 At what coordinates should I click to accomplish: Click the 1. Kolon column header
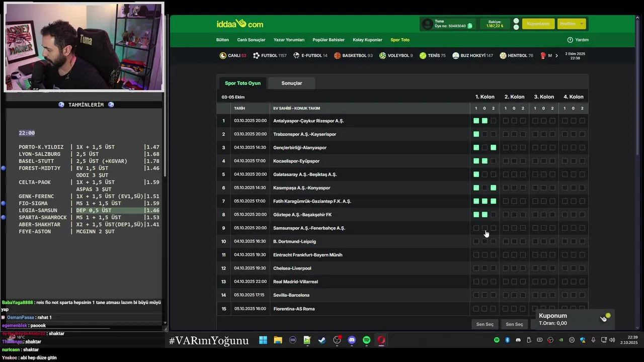point(485,97)
